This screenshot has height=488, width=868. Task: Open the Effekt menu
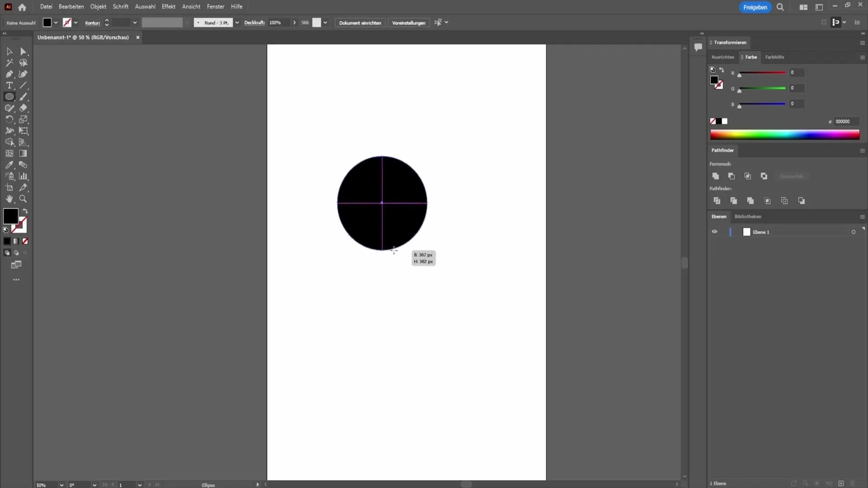click(168, 7)
